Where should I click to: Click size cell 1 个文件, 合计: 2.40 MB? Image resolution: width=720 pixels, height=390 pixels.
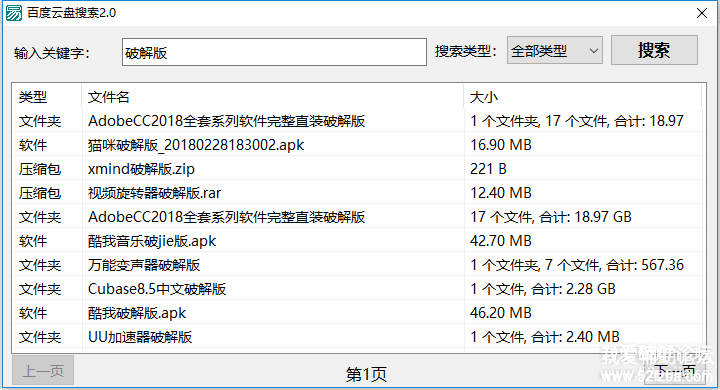click(545, 337)
